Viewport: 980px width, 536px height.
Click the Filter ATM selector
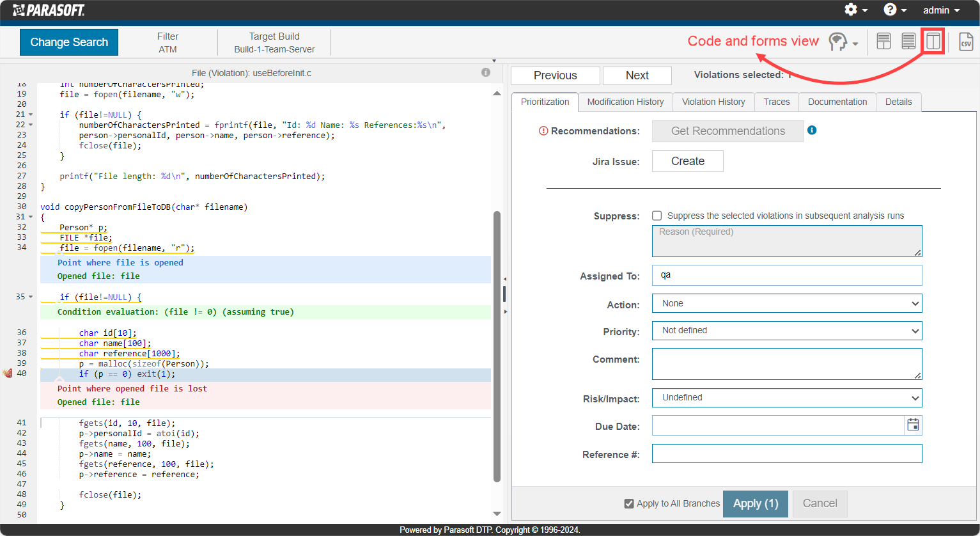[x=168, y=42]
